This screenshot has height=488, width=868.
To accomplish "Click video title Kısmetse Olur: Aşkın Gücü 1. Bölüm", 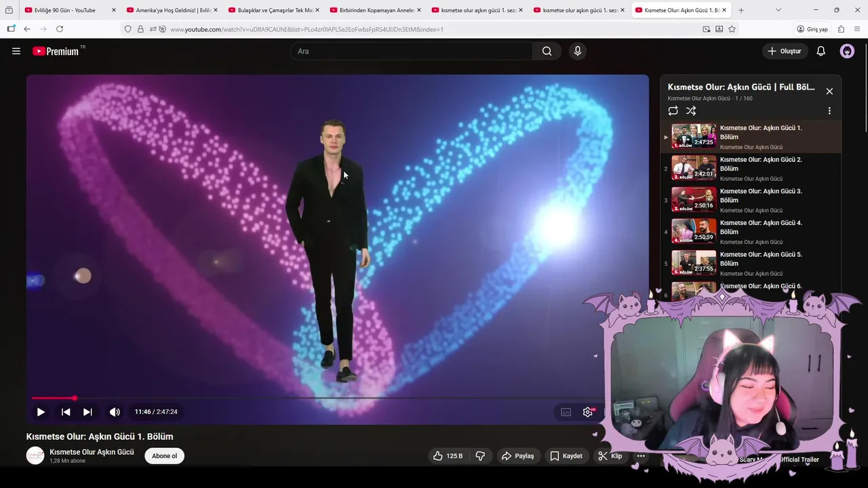I will click(100, 436).
